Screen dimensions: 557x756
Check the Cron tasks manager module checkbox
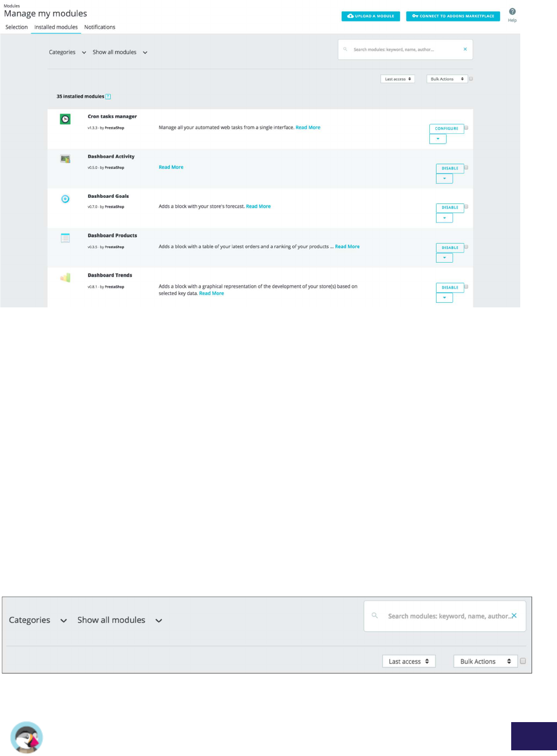pyautogui.click(x=466, y=128)
